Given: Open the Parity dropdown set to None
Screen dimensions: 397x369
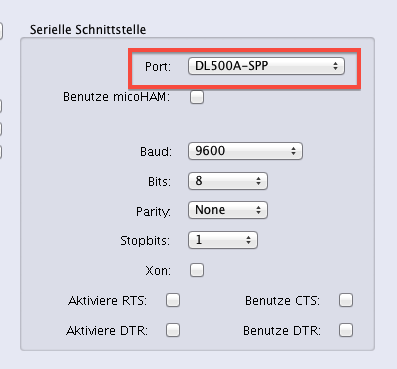Looking at the screenshot, I should (x=228, y=210).
